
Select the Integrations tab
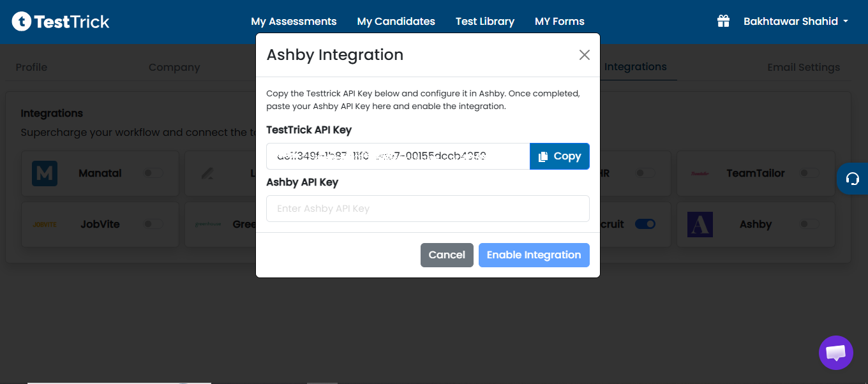click(636, 66)
